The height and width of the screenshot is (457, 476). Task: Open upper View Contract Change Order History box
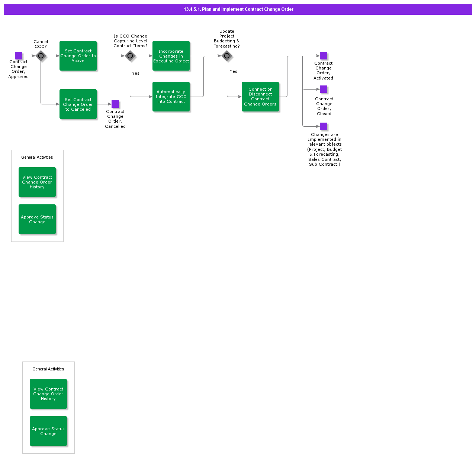(37, 182)
